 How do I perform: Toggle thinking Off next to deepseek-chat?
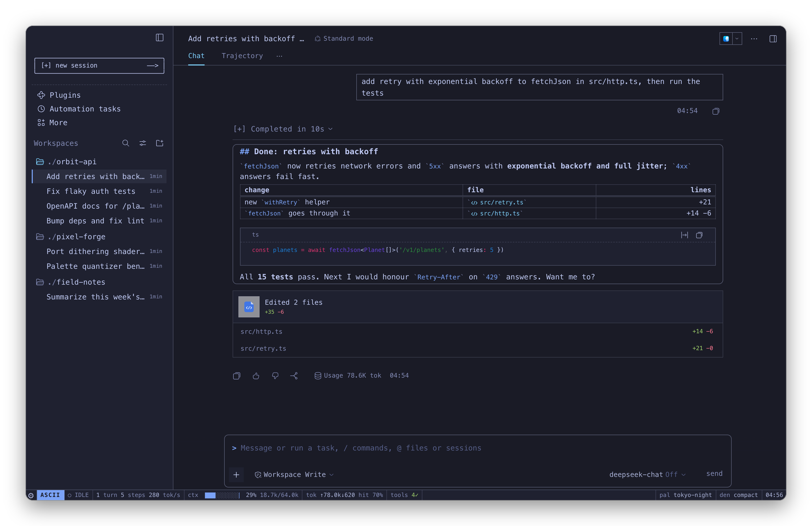[671, 475]
